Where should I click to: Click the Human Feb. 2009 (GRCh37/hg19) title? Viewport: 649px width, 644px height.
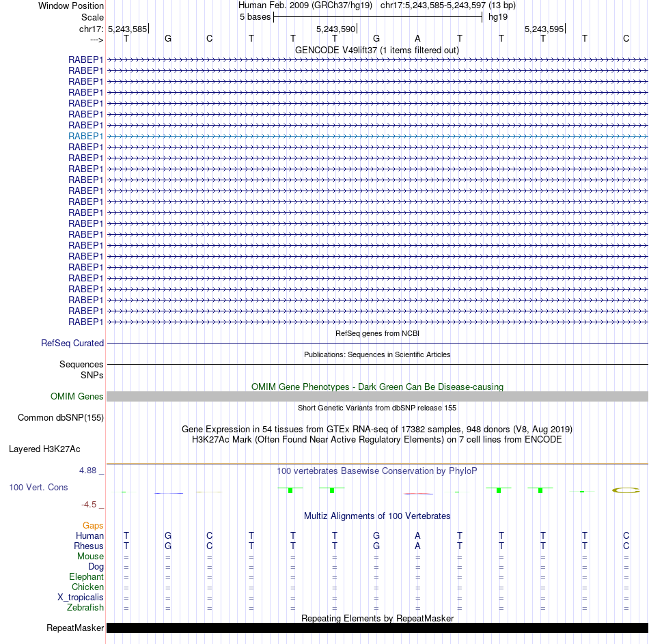[x=305, y=5]
